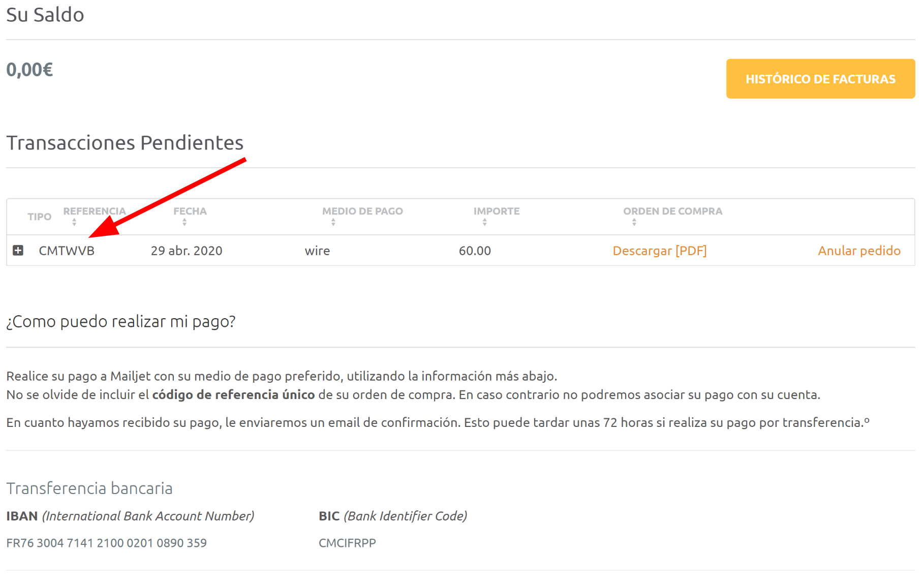Click the 0,00€ balance value
This screenshot has width=924, height=584.
click(x=29, y=70)
